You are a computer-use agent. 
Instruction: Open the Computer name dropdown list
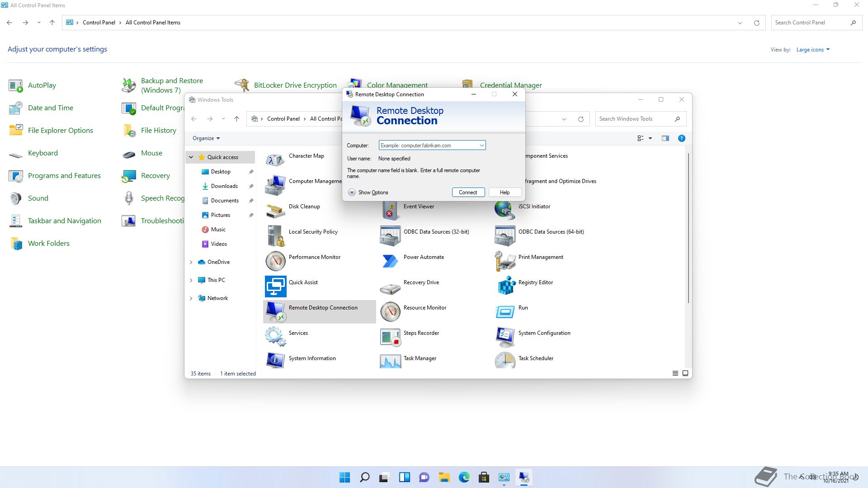point(481,145)
